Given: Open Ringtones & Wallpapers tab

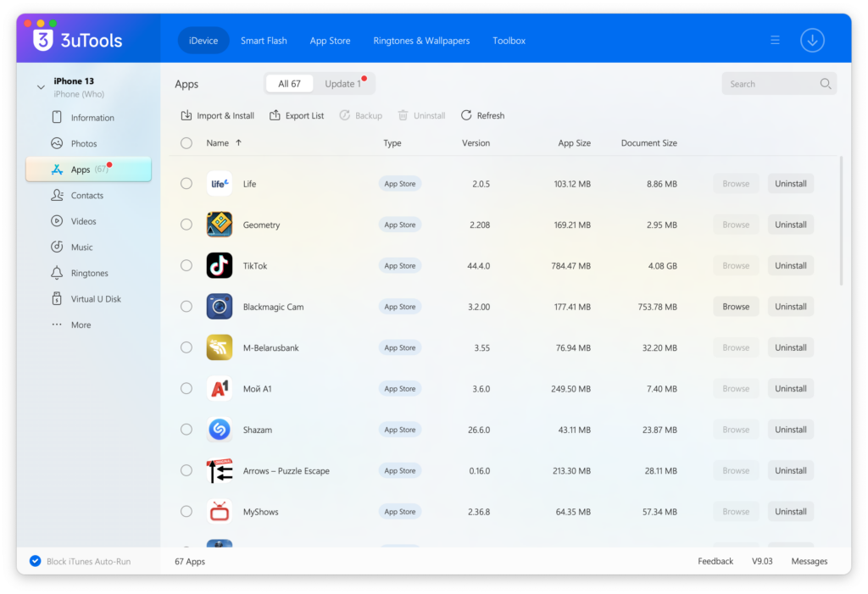Looking at the screenshot, I should click(x=421, y=41).
